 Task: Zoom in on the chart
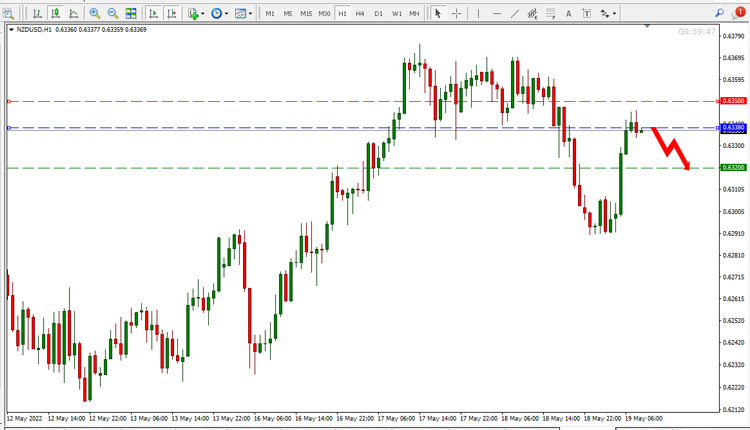pyautogui.click(x=95, y=13)
